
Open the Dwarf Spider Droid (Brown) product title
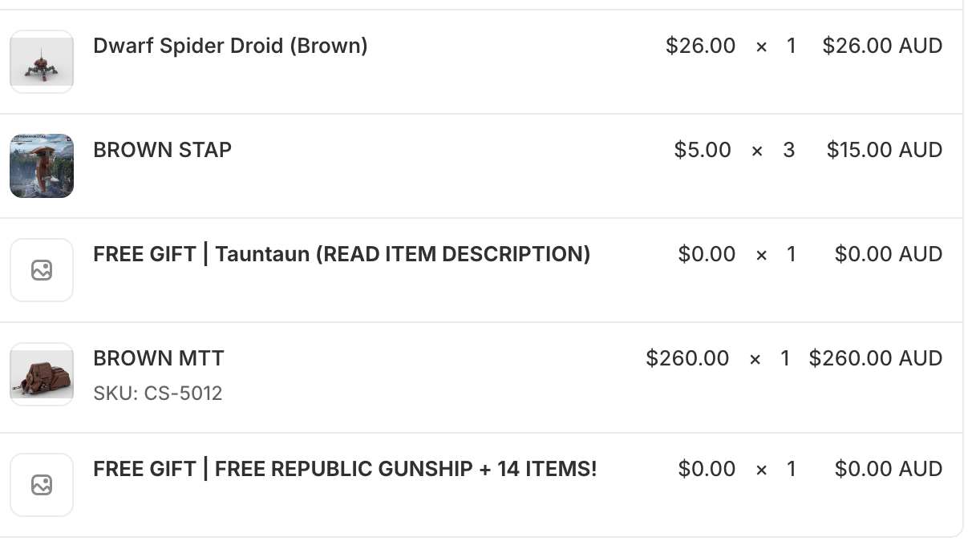[230, 46]
